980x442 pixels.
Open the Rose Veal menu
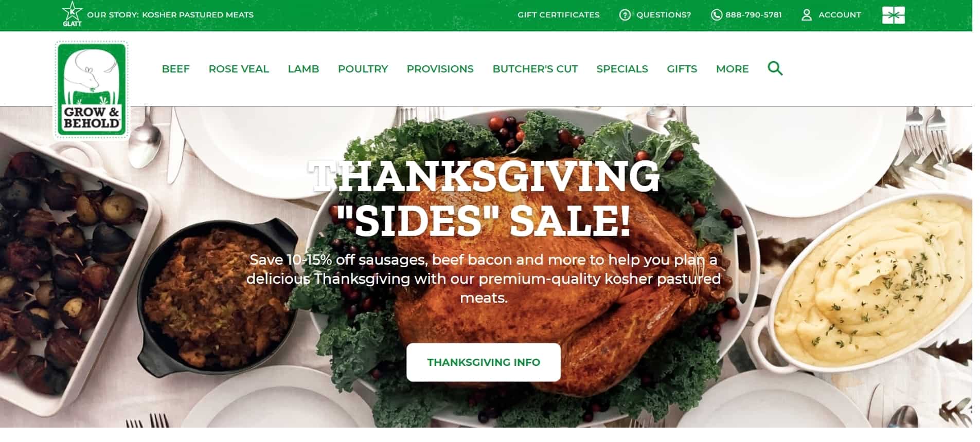pyautogui.click(x=239, y=69)
